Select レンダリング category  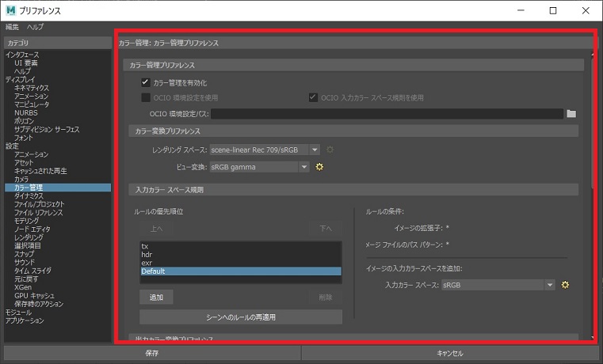pos(29,237)
